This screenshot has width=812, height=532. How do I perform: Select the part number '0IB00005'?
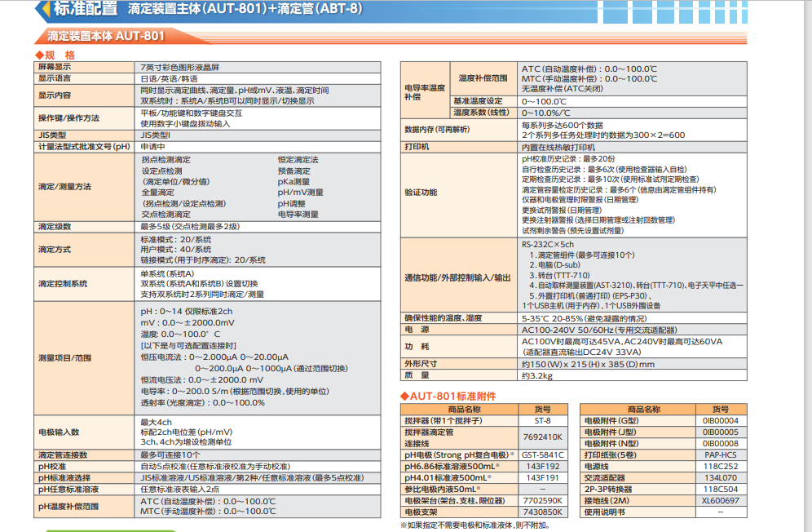point(721,432)
